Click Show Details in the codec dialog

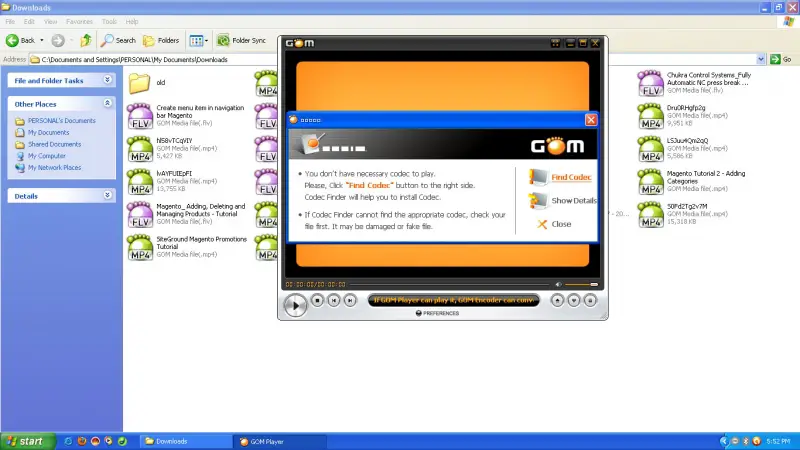[573, 201]
